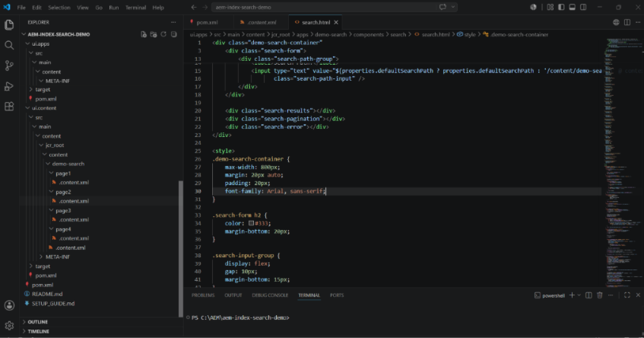The height and width of the screenshot is (338, 644).
Task: Open the Run and Debug view
Action: pos(9,86)
